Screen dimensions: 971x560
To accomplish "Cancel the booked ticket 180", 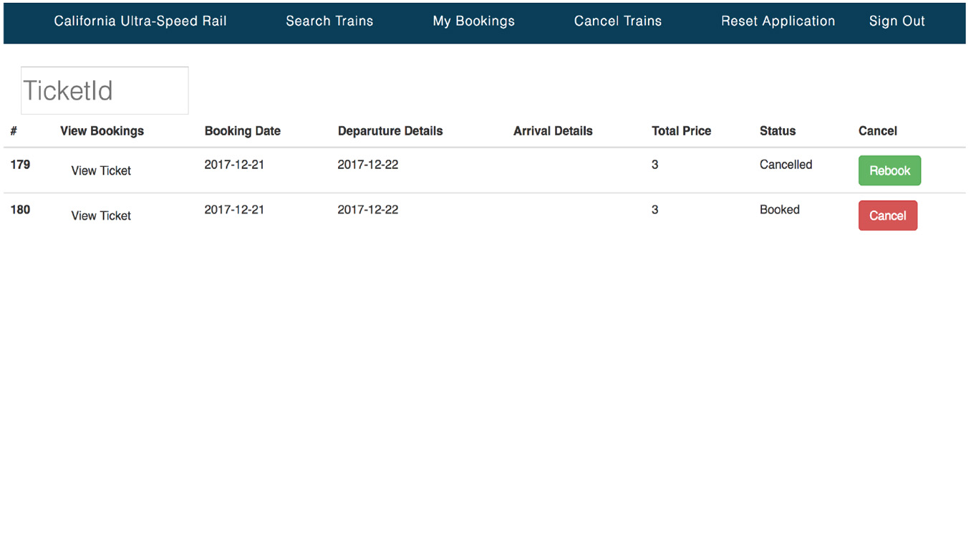I will point(887,216).
